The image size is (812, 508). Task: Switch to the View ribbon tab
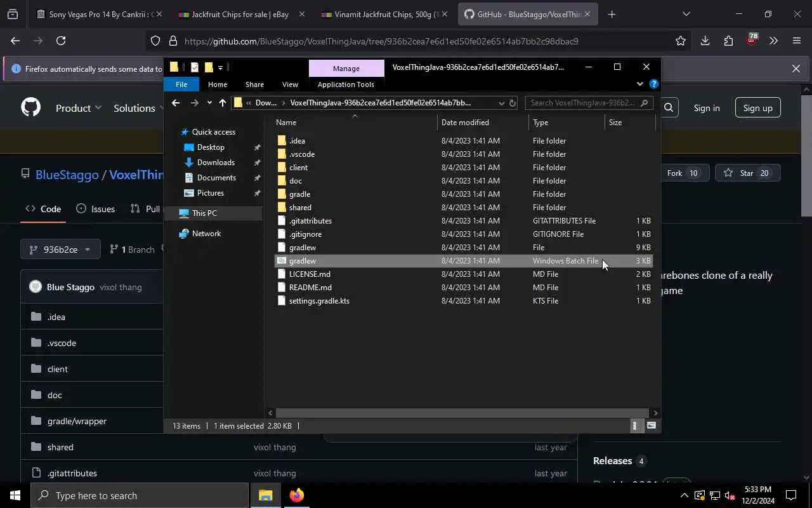[290, 84]
